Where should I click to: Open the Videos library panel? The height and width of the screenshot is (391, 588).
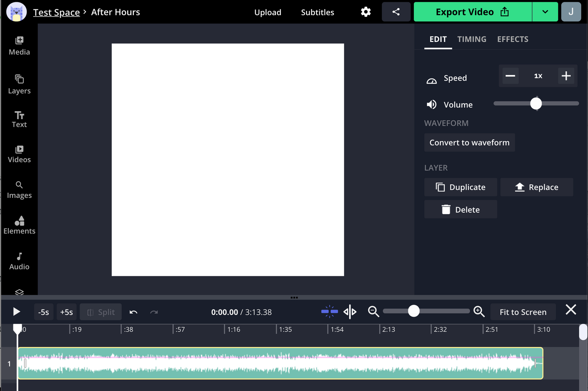pyautogui.click(x=19, y=153)
